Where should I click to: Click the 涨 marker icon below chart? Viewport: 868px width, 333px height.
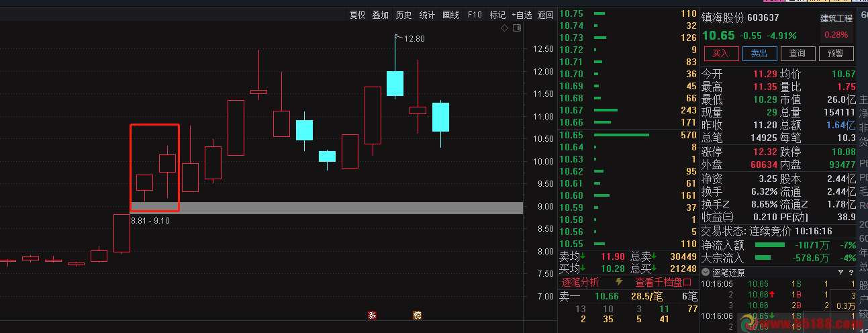point(371,316)
